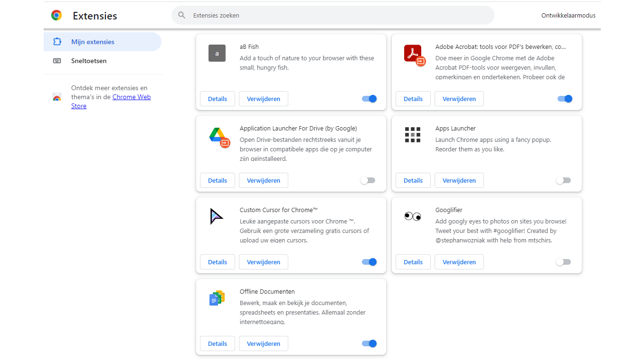Click the Googlifier googly eyes icon
Image resolution: width=644 pixels, height=362 pixels.
[x=413, y=216]
